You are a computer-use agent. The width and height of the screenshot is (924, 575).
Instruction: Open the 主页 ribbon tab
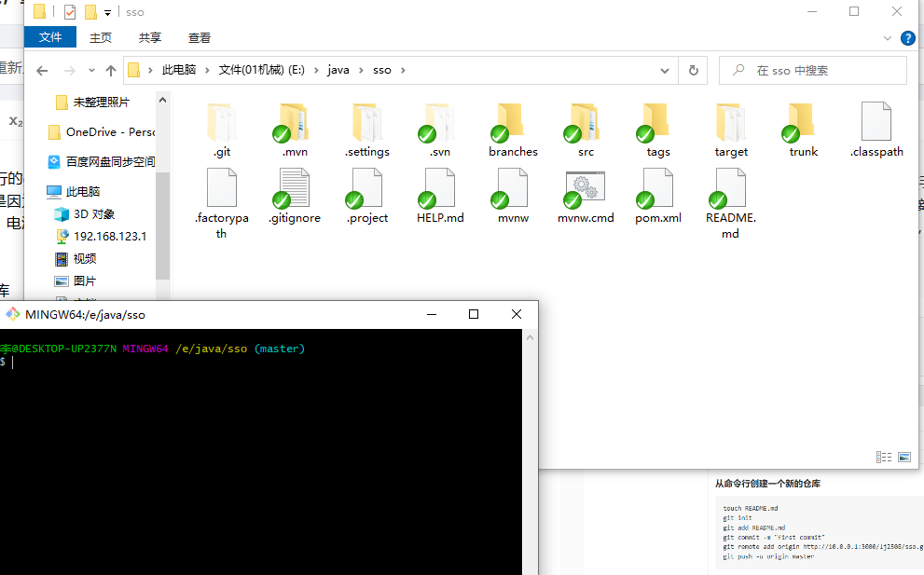tap(100, 37)
